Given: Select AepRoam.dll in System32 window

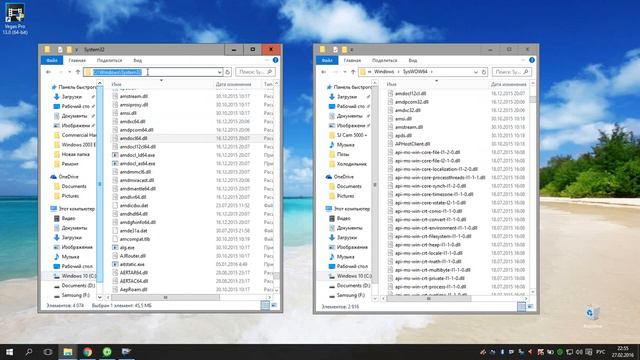Looking at the screenshot, I should pos(133,289).
